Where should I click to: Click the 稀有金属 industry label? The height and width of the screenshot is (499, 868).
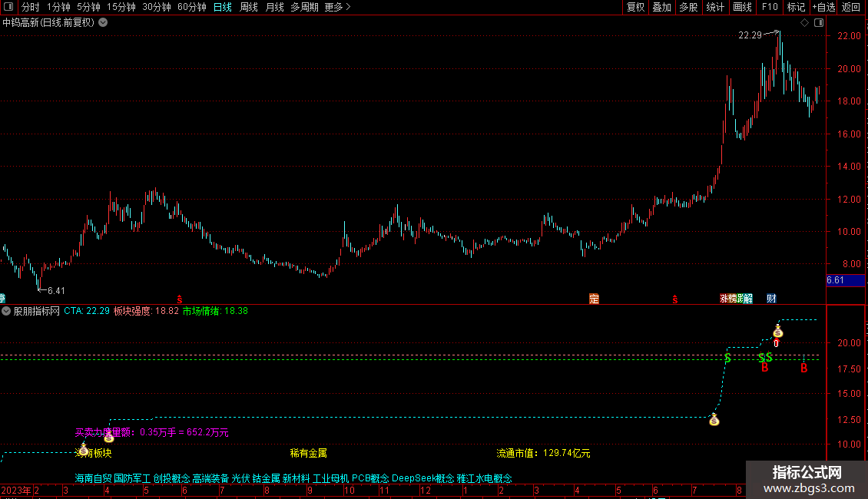pos(308,453)
